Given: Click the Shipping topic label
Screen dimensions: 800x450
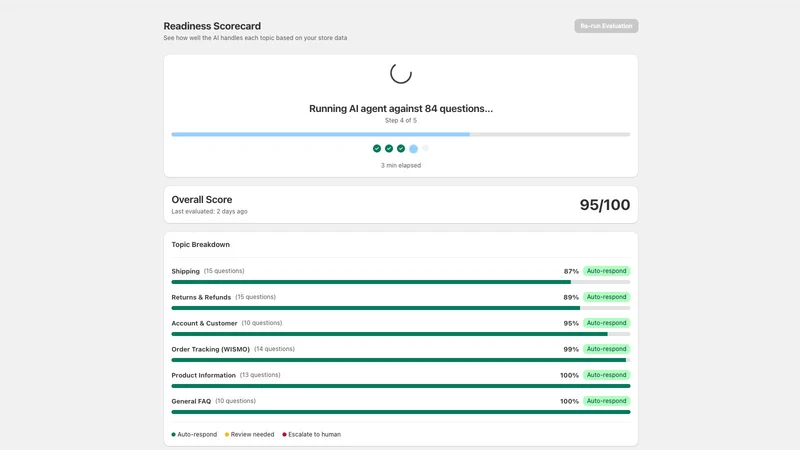Looking at the screenshot, I should click(185, 271).
